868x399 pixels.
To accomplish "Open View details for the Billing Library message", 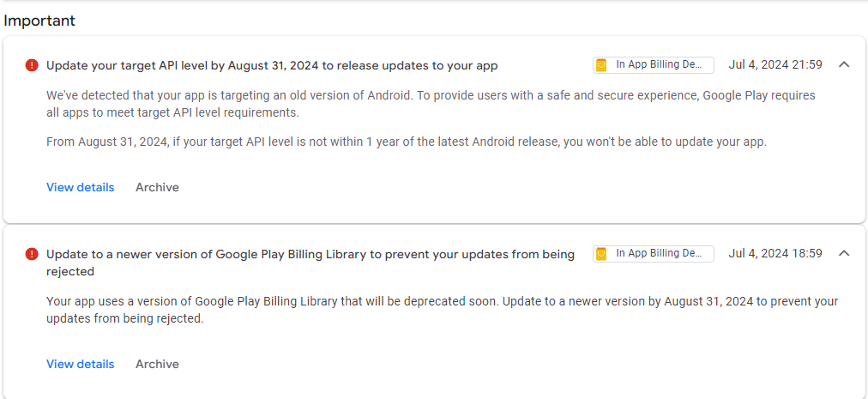I will coord(80,364).
